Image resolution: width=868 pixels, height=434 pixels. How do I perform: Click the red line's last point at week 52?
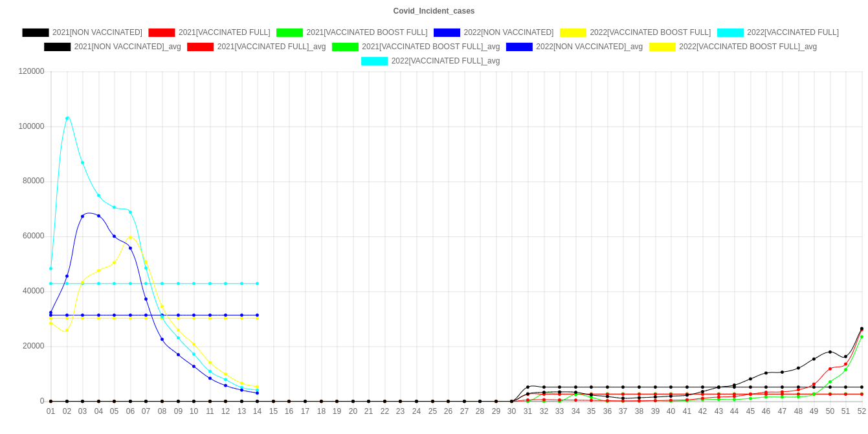pyautogui.click(x=862, y=331)
